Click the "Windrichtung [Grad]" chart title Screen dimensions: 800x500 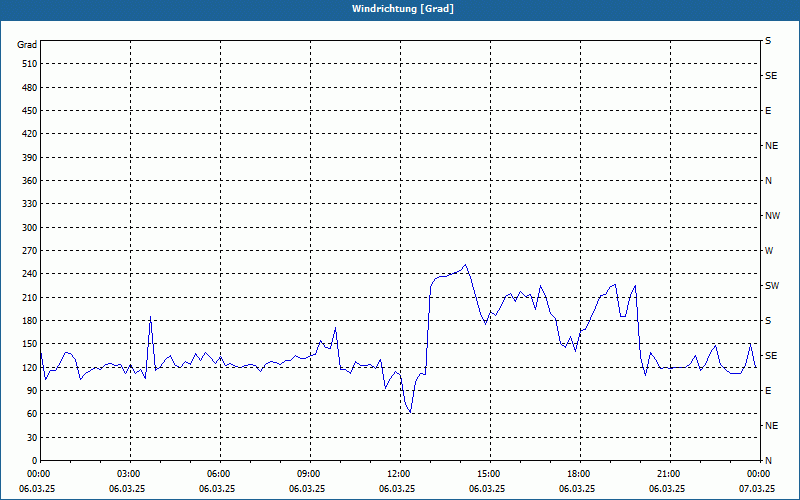point(403,9)
